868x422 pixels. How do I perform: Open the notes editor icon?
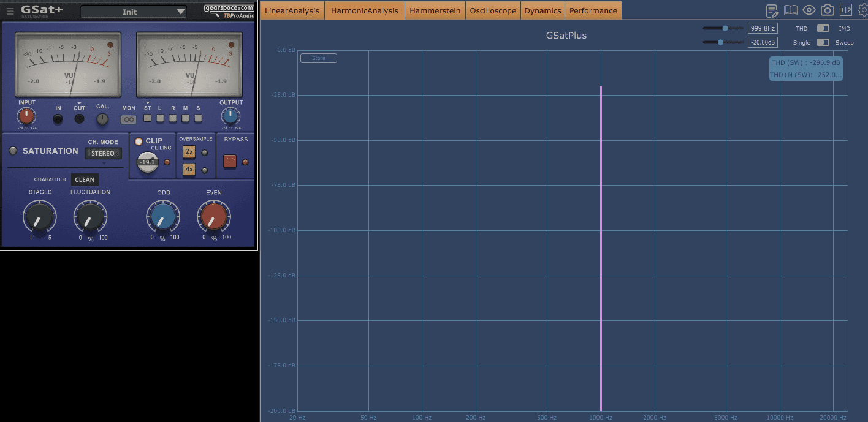click(772, 10)
